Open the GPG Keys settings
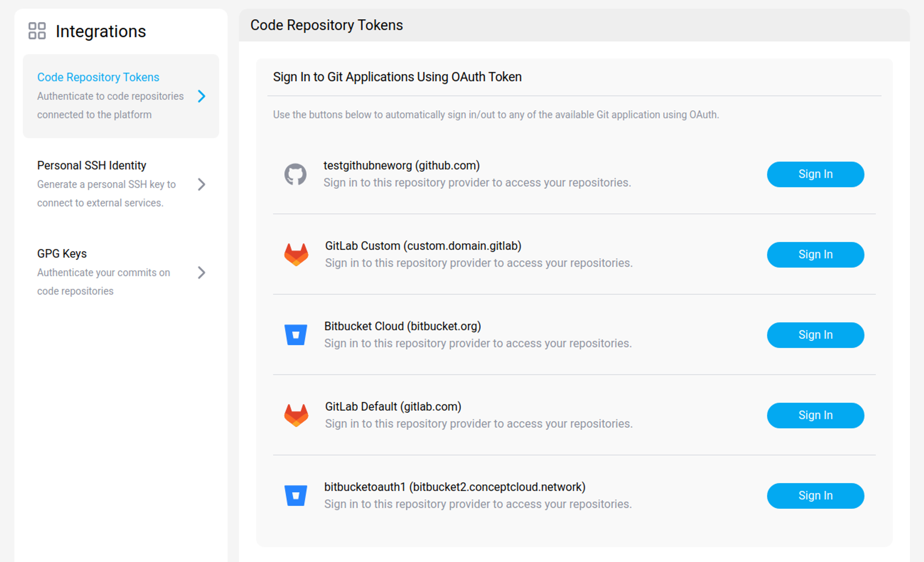 click(x=62, y=253)
